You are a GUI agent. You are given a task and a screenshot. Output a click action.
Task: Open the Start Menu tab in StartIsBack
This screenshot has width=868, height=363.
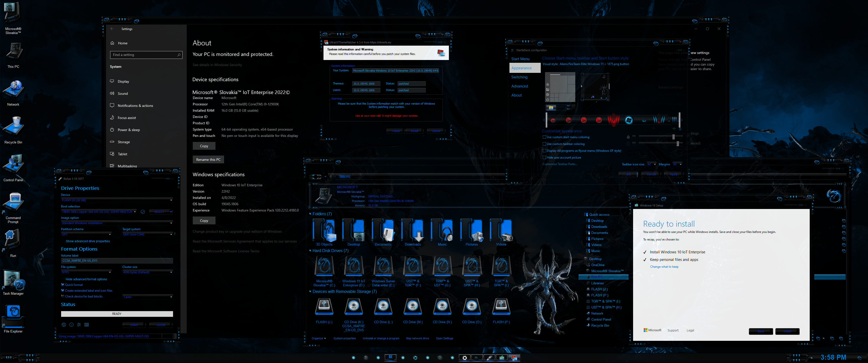[520, 59]
